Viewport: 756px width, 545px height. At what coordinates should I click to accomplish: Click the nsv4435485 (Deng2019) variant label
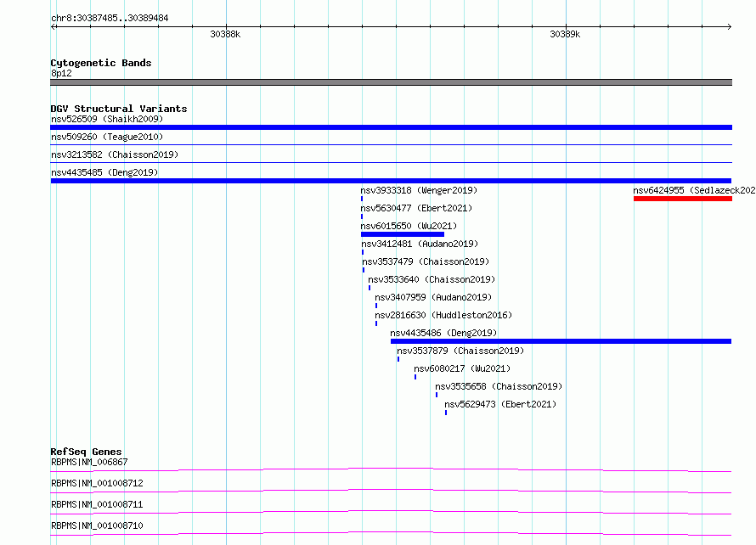[104, 172]
